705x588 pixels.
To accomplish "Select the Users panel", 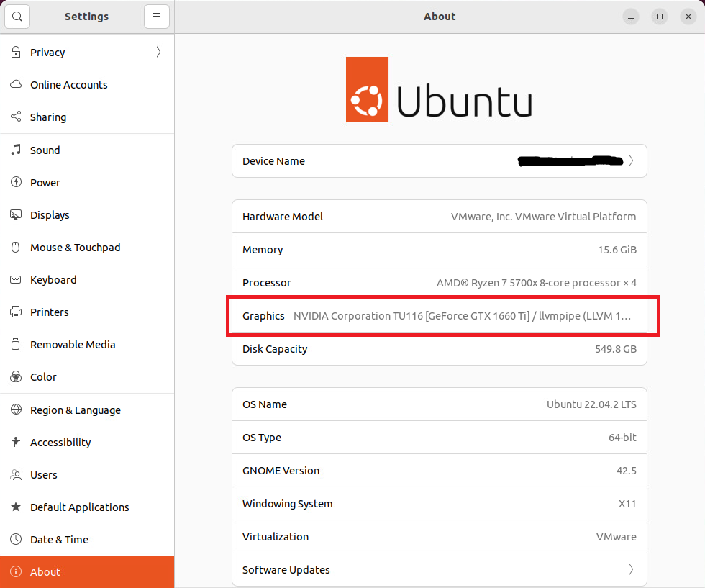I will point(87,474).
